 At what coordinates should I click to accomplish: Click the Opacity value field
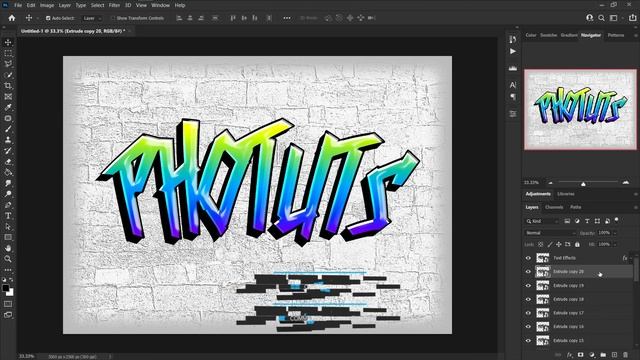coord(604,233)
